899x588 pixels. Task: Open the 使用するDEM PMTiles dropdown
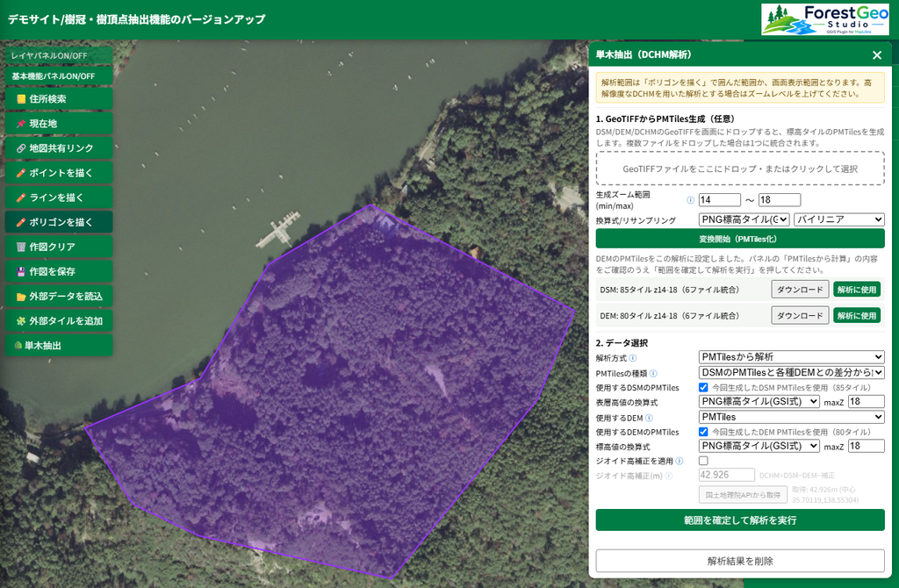pyautogui.click(x=791, y=417)
